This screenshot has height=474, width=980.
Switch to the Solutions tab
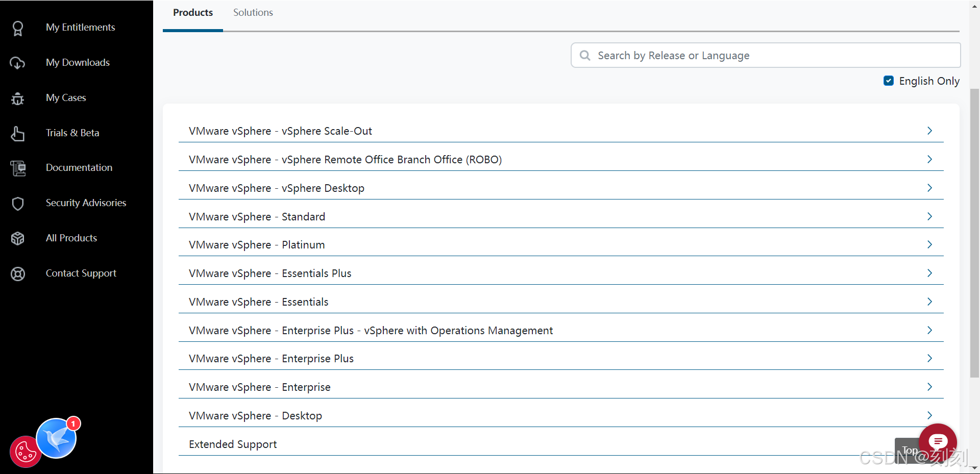click(253, 13)
